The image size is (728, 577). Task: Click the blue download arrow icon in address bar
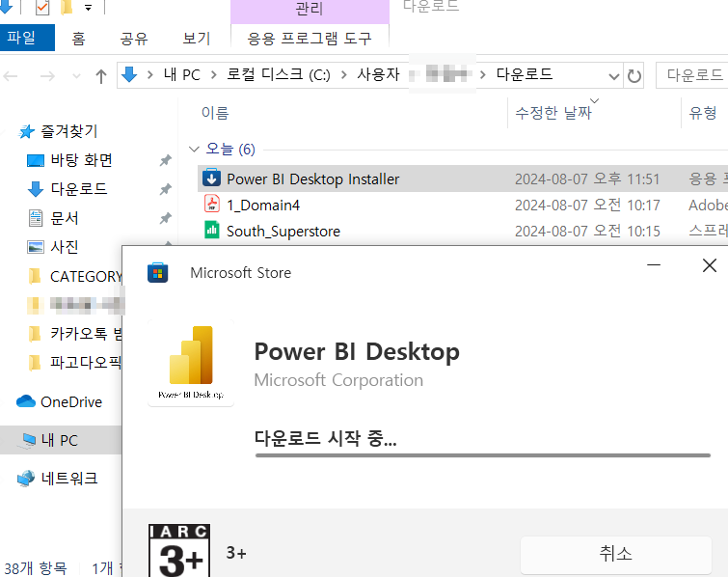[129, 75]
